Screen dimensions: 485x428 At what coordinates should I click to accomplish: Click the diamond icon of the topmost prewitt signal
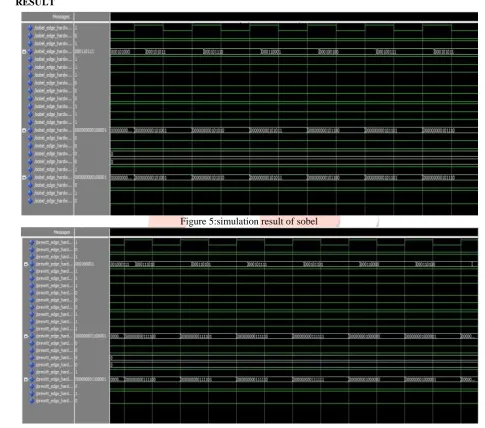pyautogui.click(x=32, y=242)
